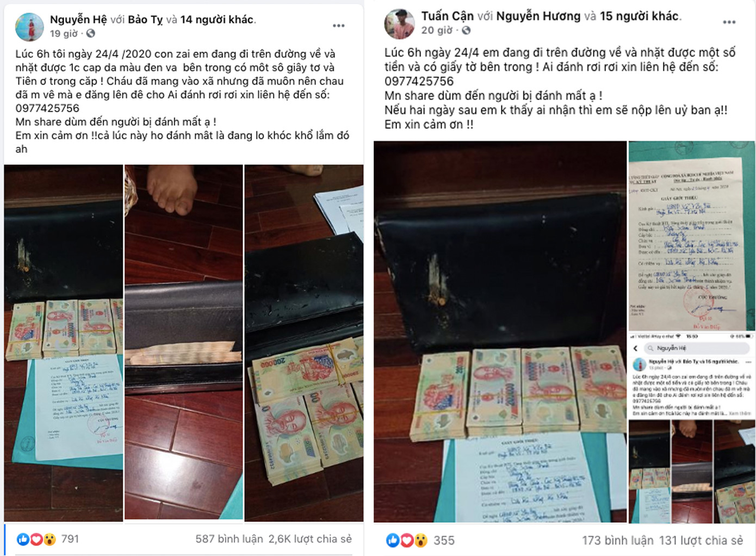The height and width of the screenshot is (556, 756).
Task: Open options menu on Tuấn Cận's post
Action: 729,22
